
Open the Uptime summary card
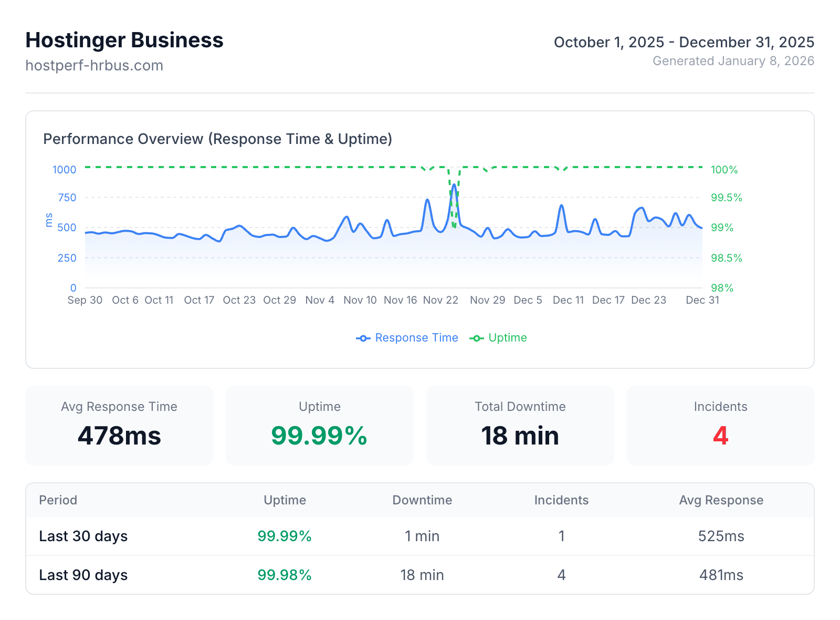click(319, 426)
